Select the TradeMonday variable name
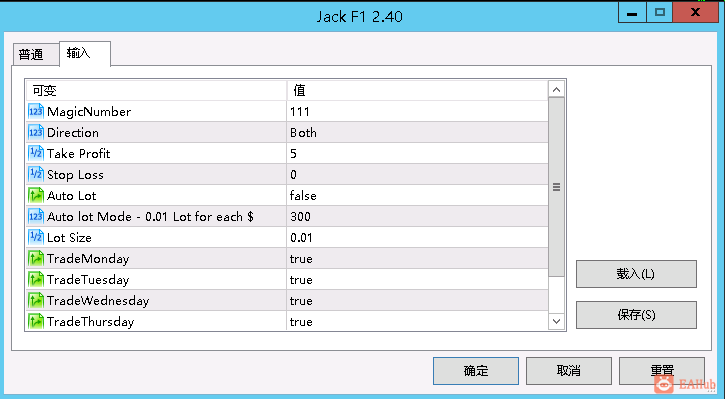The image size is (725, 399). click(x=88, y=258)
